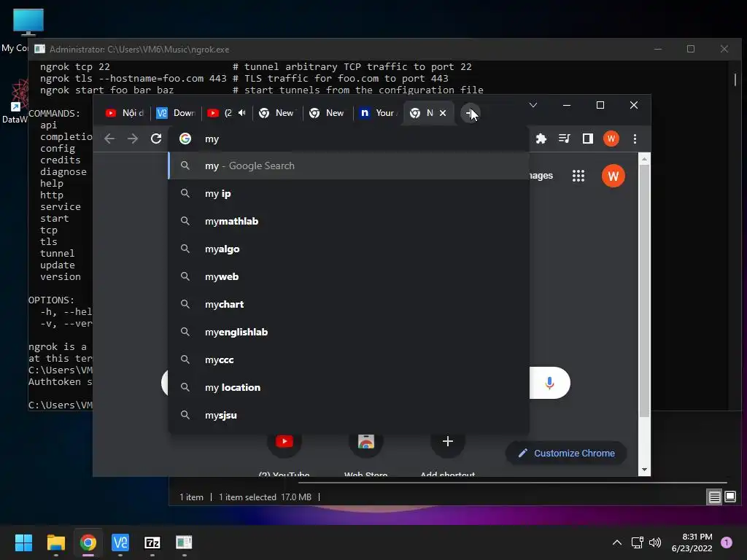The image size is (747, 560).
Task: Show hidden tray icons chevron
Action: click(617, 542)
